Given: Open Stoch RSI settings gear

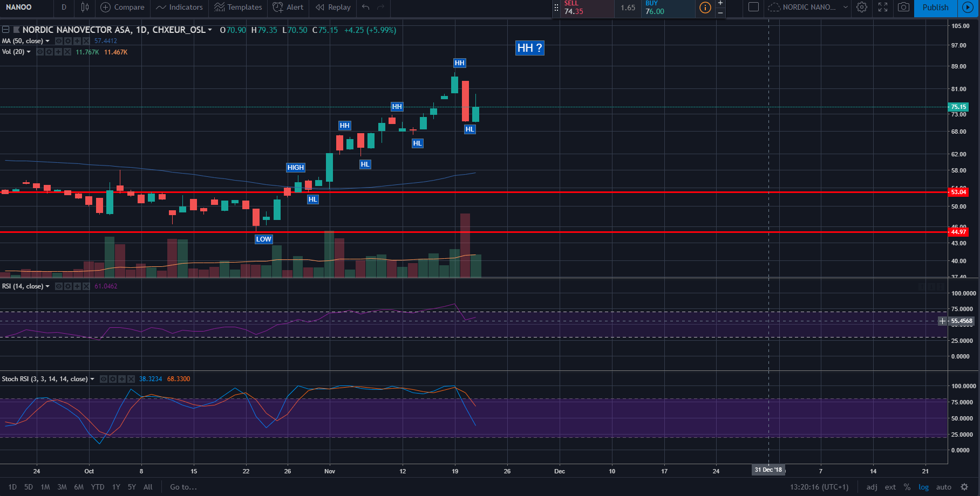Looking at the screenshot, I should click(113, 379).
